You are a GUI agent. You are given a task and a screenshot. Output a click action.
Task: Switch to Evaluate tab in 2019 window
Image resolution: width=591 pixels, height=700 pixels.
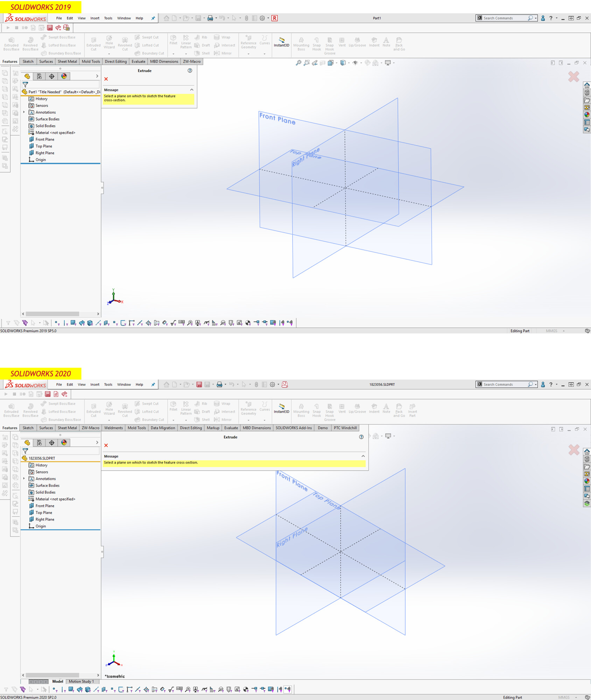tap(138, 61)
